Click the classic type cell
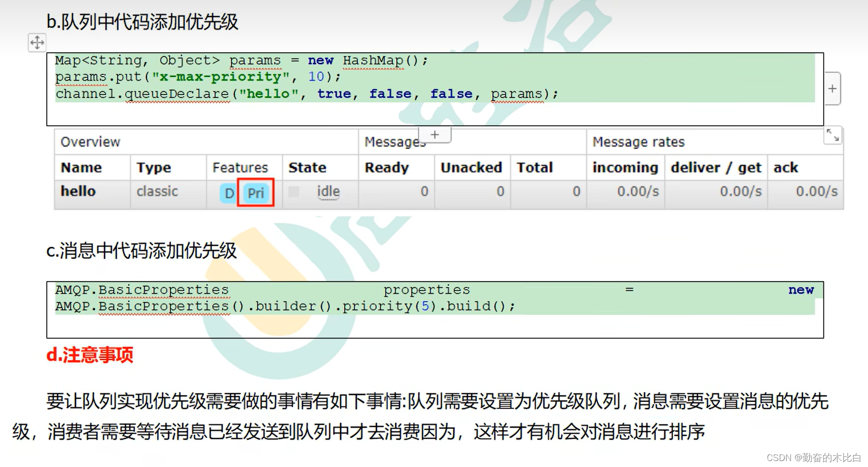 point(157,191)
